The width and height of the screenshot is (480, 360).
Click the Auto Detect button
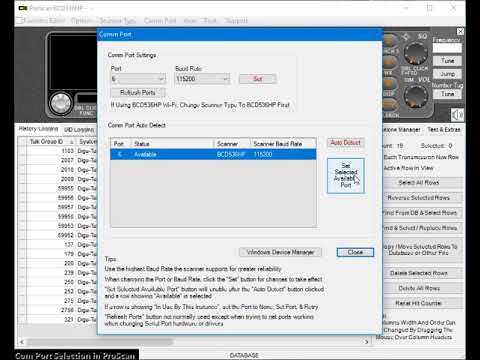pyautogui.click(x=345, y=143)
